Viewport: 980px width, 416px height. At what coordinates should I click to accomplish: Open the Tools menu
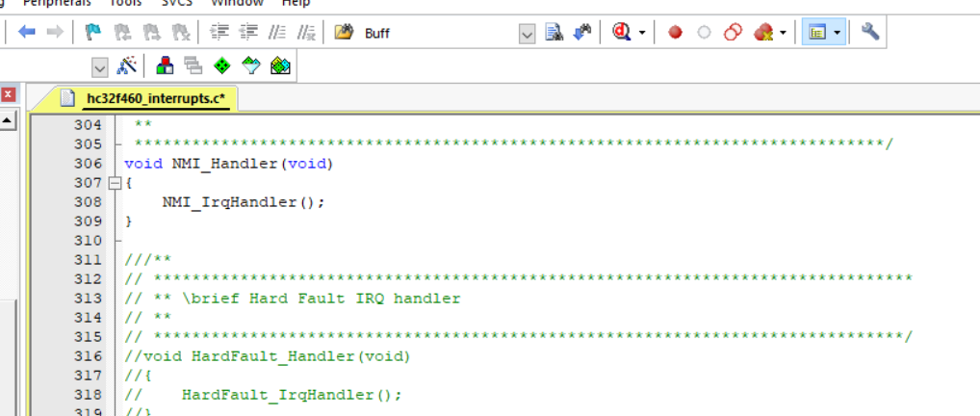click(x=125, y=3)
